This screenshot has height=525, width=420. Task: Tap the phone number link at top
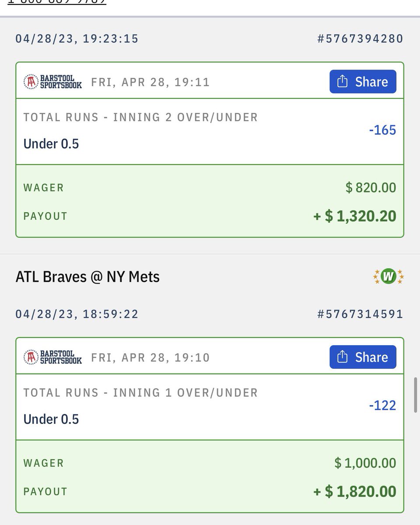tap(57, 2)
